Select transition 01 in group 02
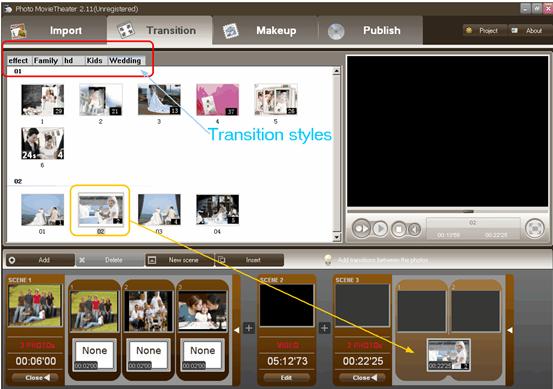Image resolution: width=553 pixels, height=389 pixels. [42, 210]
